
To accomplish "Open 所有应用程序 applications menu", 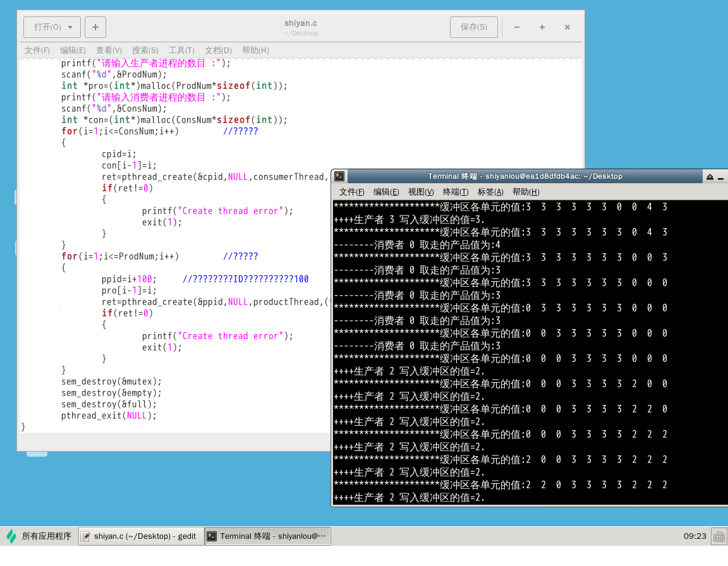I will 39,536.
